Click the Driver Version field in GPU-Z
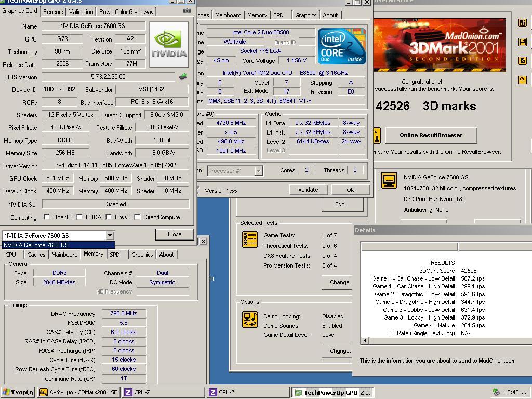 tap(115, 165)
